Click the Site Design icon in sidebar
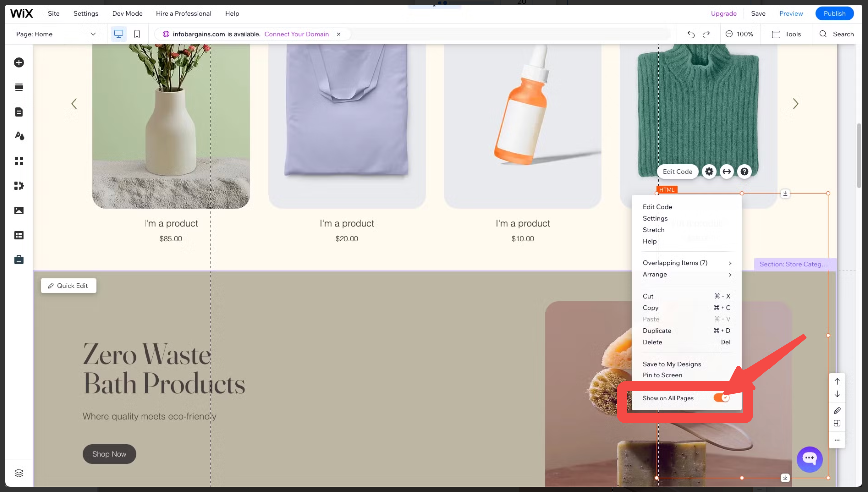Screen dimensions: 868x492 pos(19,136)
